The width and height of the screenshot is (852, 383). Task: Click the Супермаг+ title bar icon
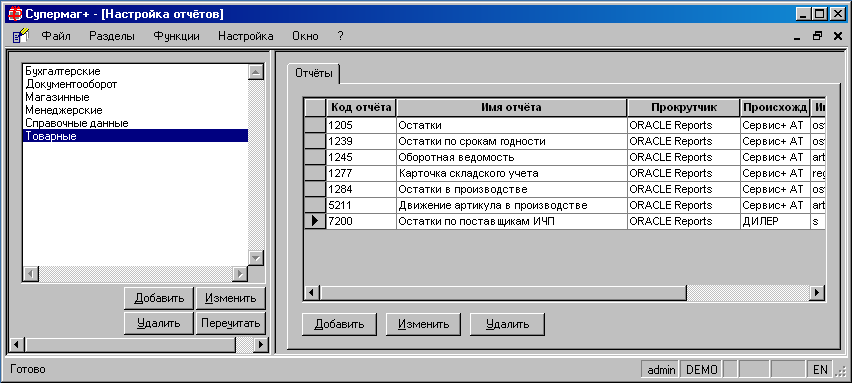14,14
